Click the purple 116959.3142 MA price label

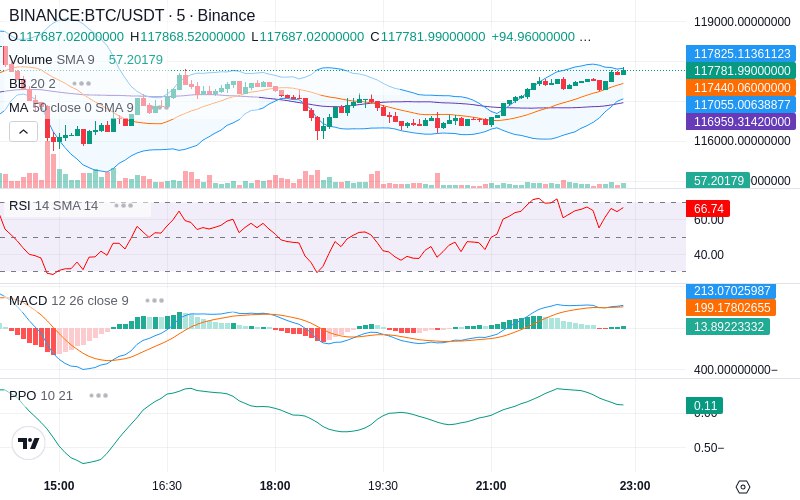point(741,121)
